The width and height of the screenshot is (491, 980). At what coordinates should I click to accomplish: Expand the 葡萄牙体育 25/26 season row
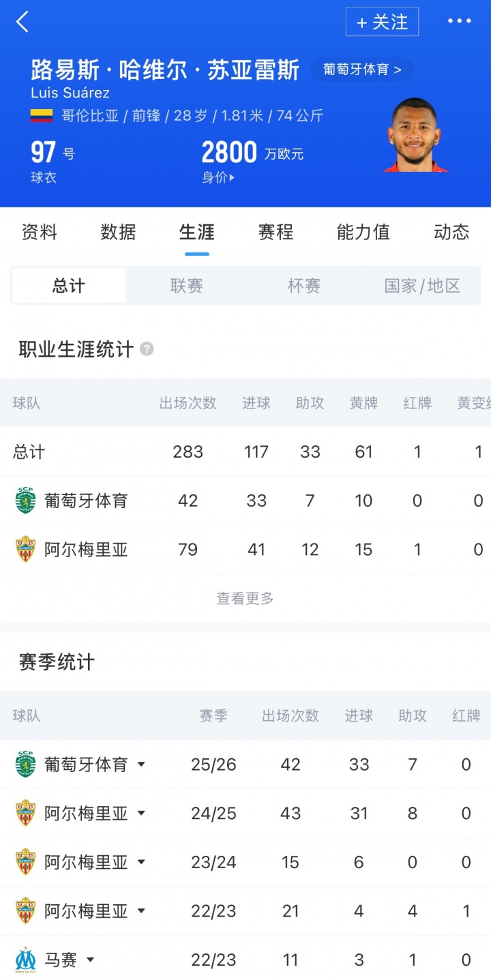[142, 764]
